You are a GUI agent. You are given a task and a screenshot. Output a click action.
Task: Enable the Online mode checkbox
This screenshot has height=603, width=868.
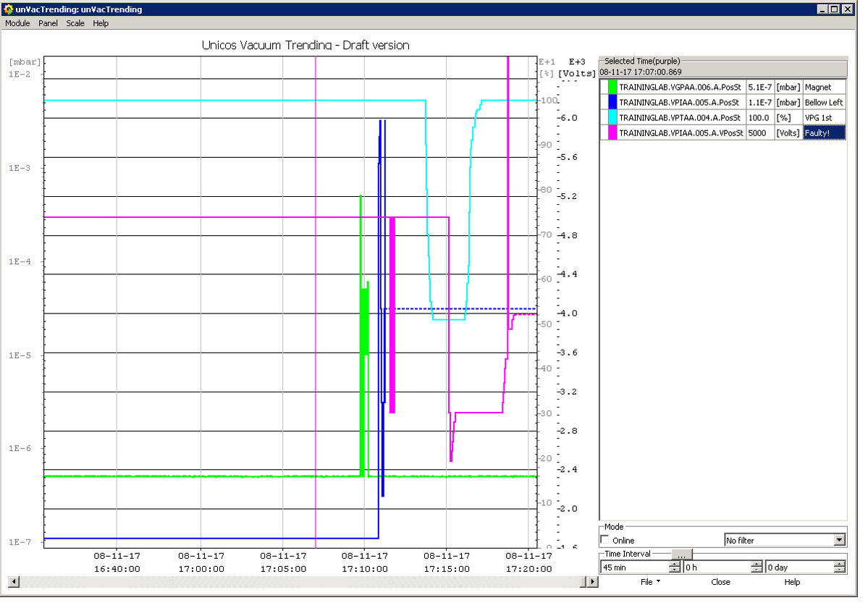click(605, 540)
